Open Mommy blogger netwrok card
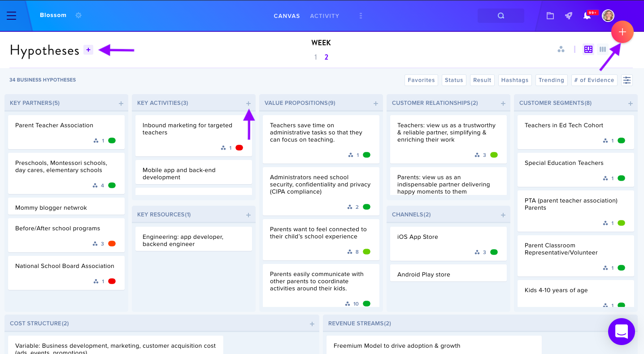 tap(66, 206)
